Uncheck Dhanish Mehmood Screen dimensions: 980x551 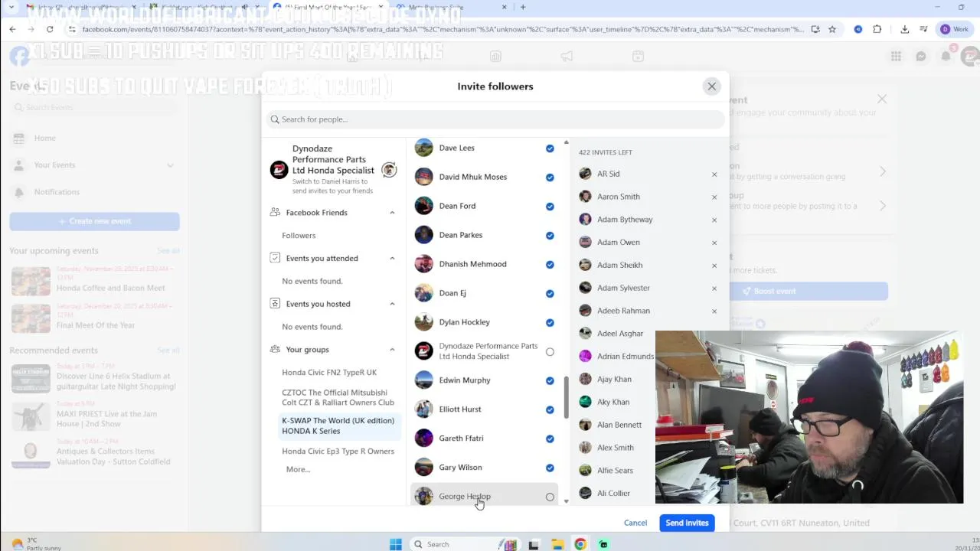click(x=550, y=265)
